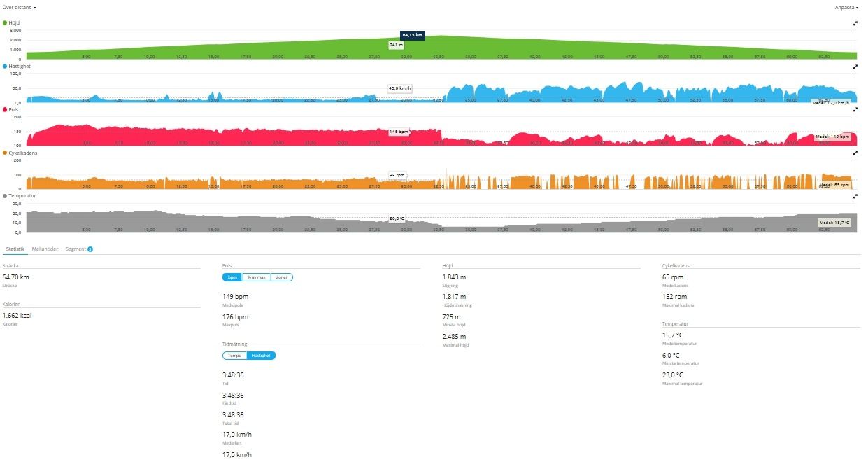Select Tempo in Tidmätning toggle
The width and height of the screenshot is (868, 460).
tap(234, 356)
